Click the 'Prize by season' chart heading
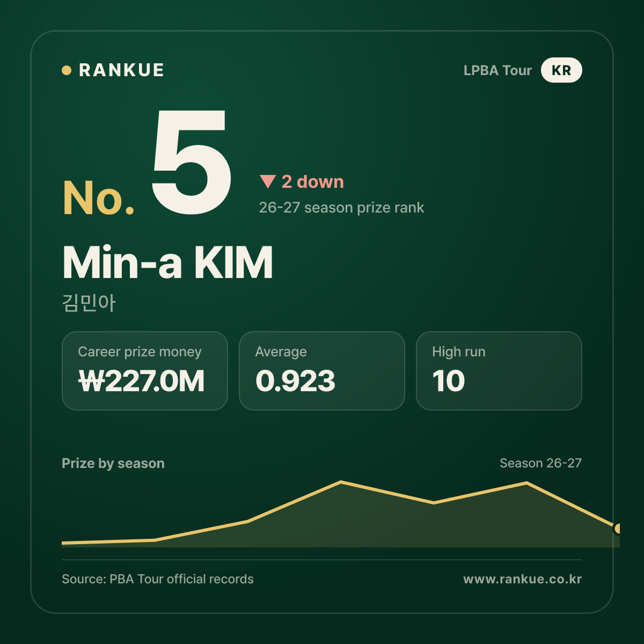The height and width of the screenshot is (644, 644). (x=113, y=463)
